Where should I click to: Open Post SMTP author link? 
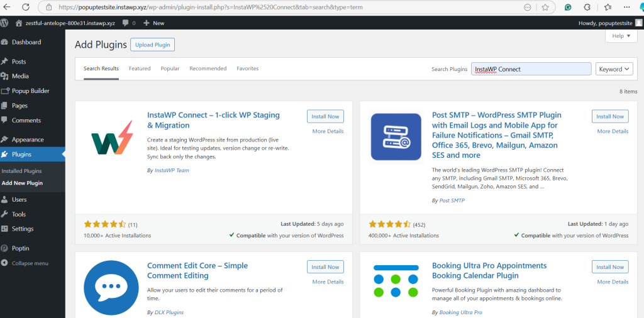[452, 200]
